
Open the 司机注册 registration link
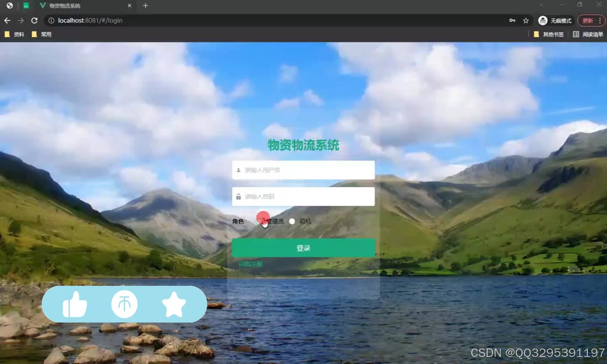point(250,264)
